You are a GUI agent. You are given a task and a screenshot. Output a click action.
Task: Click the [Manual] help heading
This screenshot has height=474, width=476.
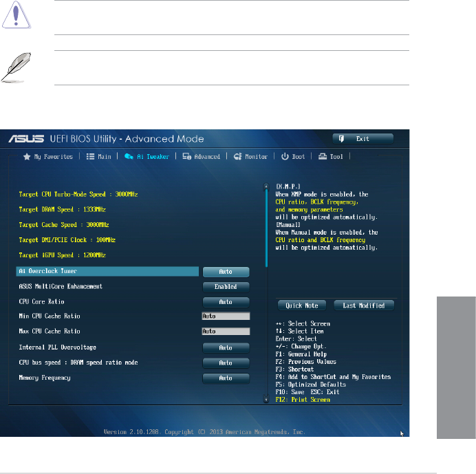tap(288, 225)
